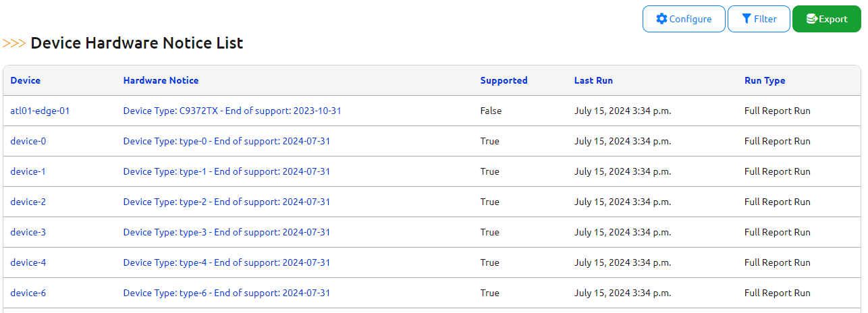
Task: Sort by Hardware Notice column header
Action: click(161, 80)
